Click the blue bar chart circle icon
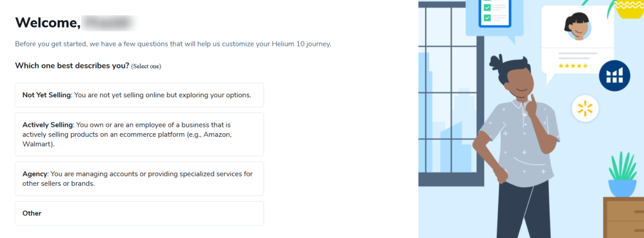644x238 pixels. [614, 75]
